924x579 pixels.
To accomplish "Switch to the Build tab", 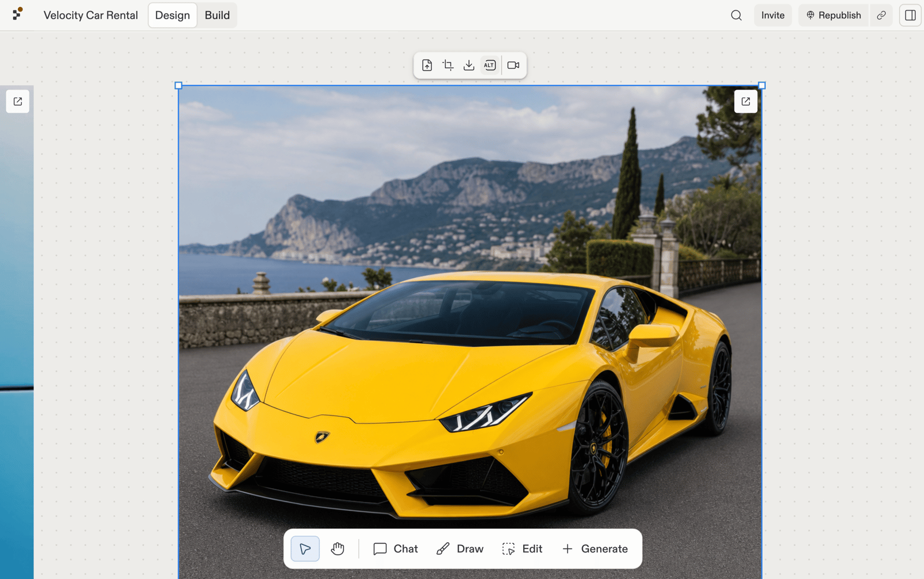I will point(217,15).
